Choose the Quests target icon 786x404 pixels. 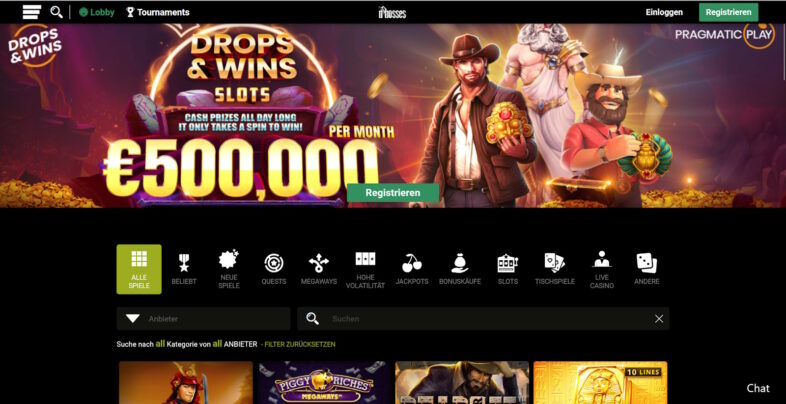[x=274, y=263]
